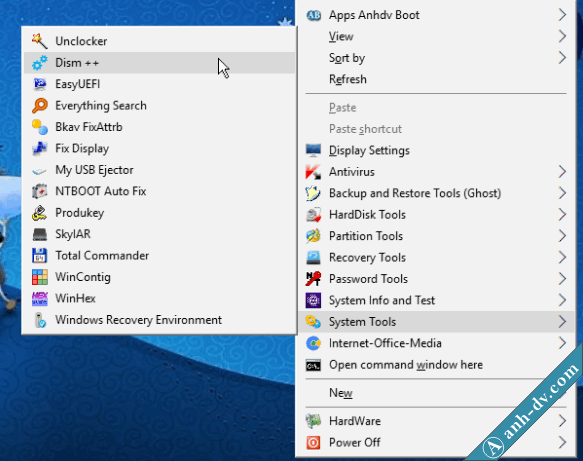The width and height of the screenshot is (583, 461).
Task: Click the System Tools gears icon
Action: (313, 322)
